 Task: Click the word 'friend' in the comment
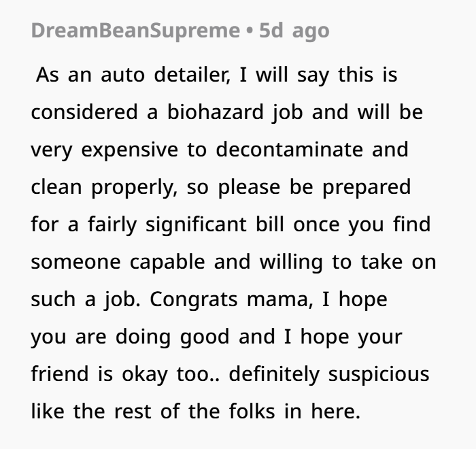[60, 374]
